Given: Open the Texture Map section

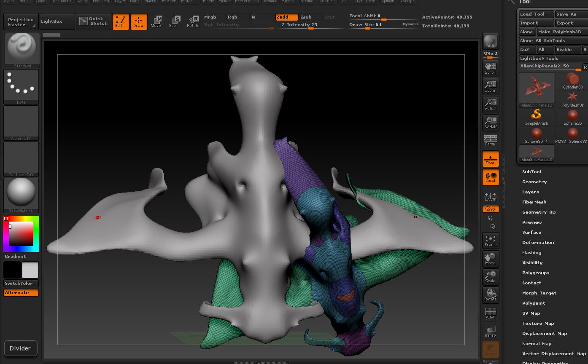Looking at the screenshot, I should 538,323.
